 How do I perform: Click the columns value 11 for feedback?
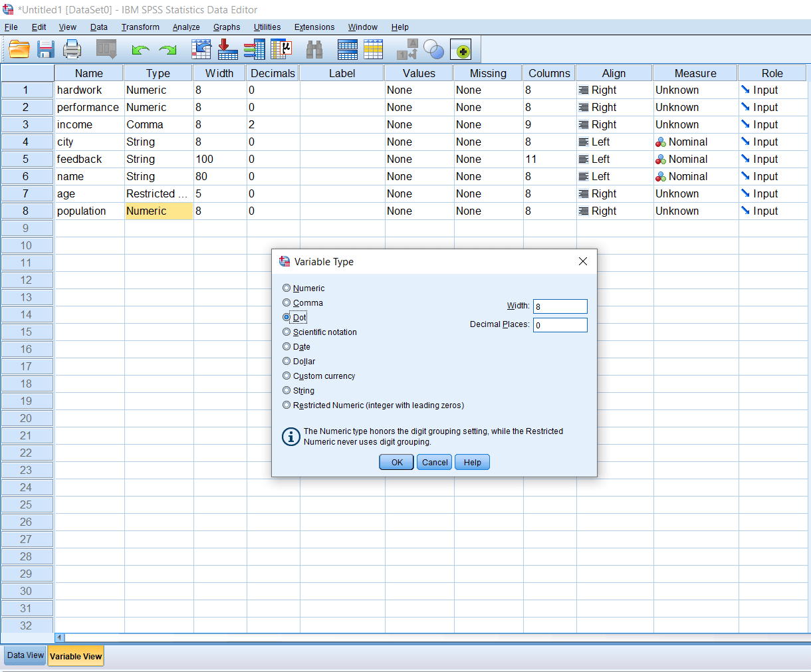(x=550, y=160)
